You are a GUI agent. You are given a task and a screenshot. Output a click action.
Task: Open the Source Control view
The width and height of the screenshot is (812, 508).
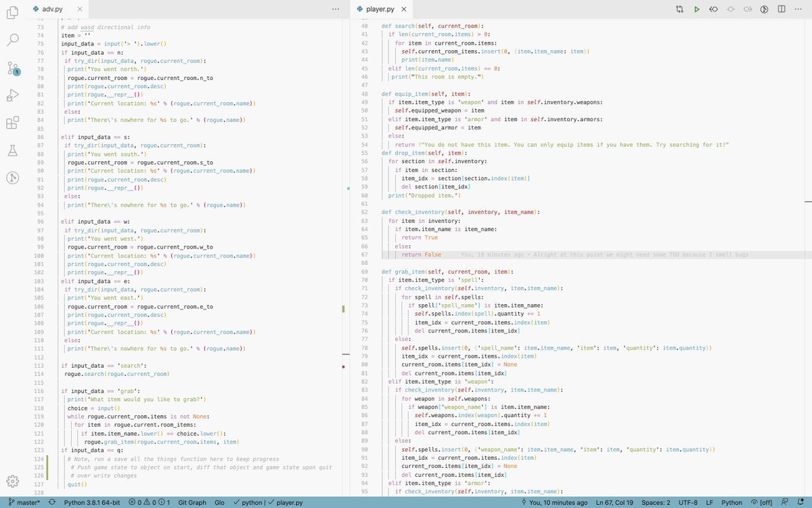click(x=12, y=68)
